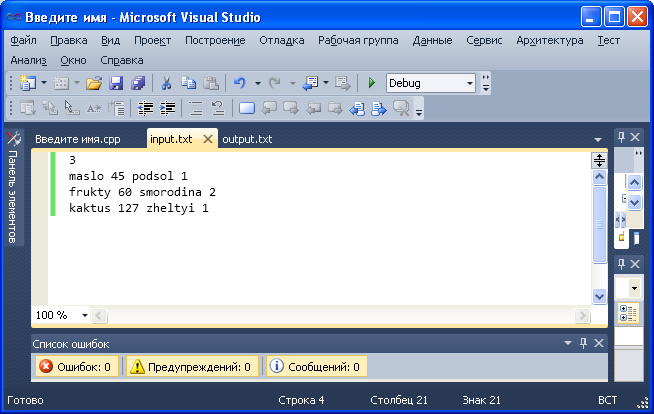The image size is (654, 414).
Task: Go to next bookmark icon
Action: (x=291, y=109)
